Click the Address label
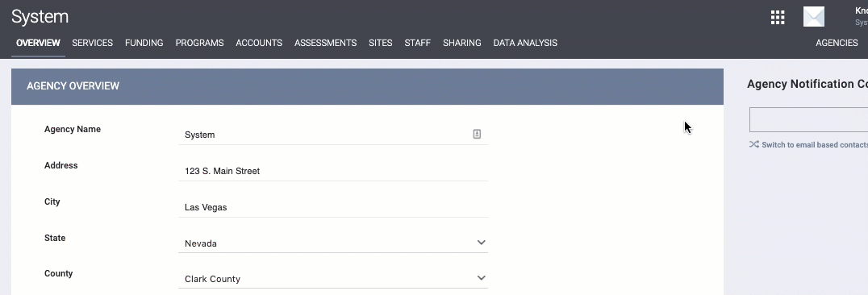 [61, 165]
